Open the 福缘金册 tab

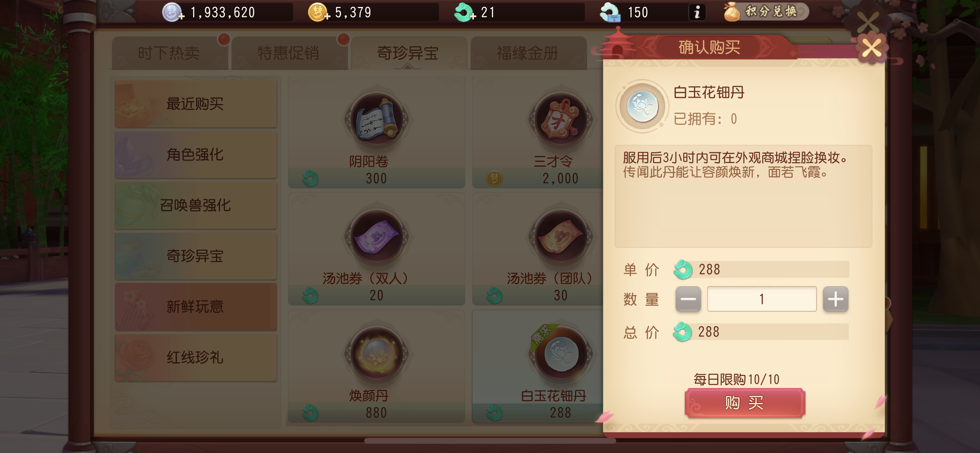[528, 53]
